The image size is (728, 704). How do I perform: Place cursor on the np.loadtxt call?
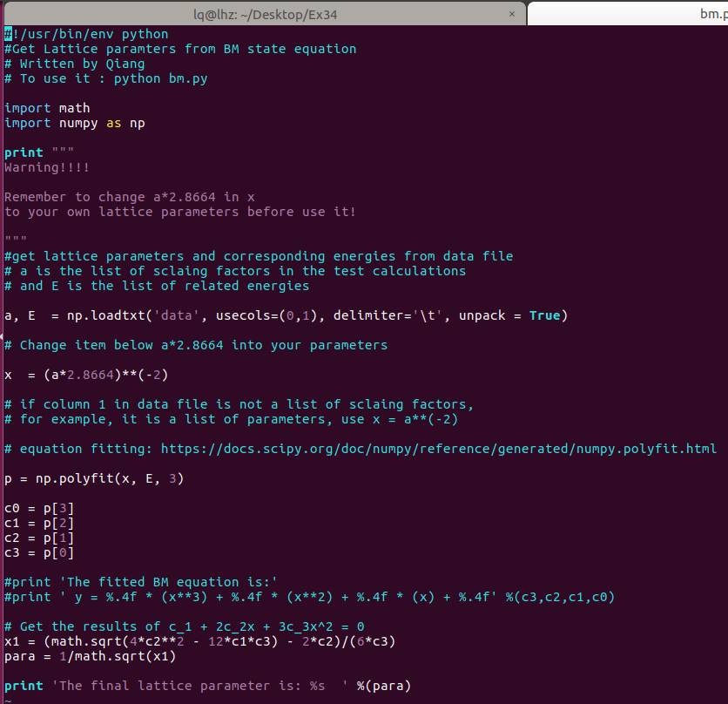tap(131, 315)
